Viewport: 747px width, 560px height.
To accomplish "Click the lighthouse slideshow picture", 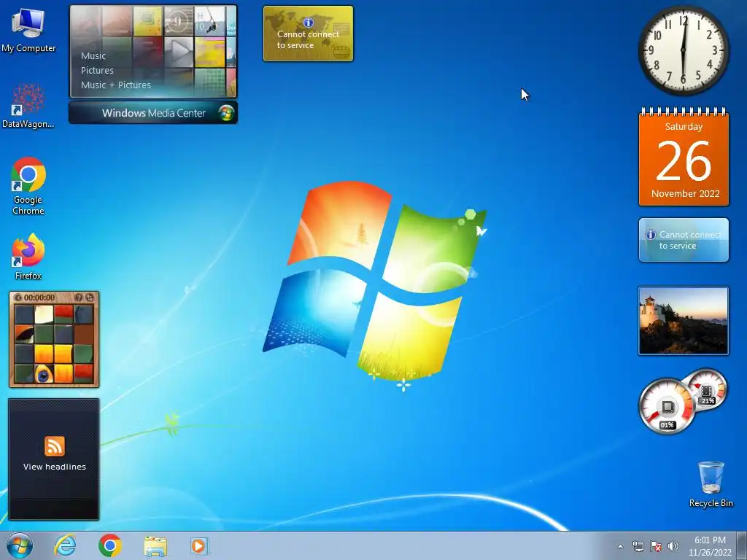I will (x=684, y=321).
